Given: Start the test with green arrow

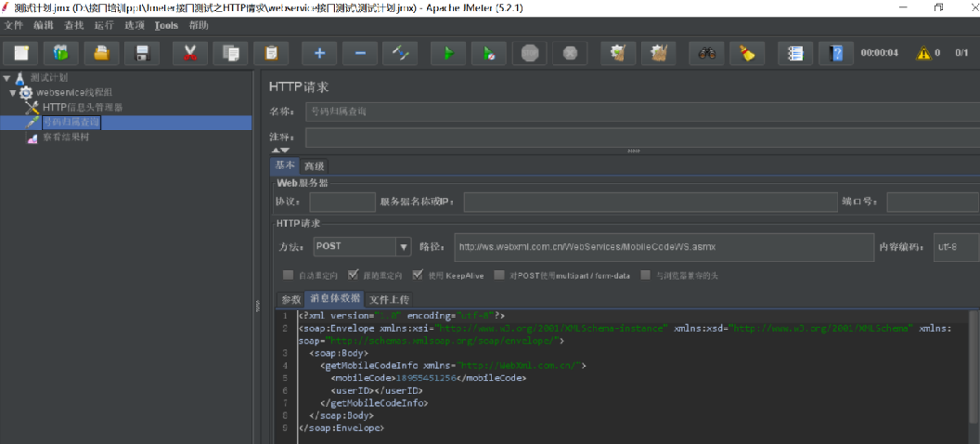Looking at the screenshot, I should coord(448,53).
